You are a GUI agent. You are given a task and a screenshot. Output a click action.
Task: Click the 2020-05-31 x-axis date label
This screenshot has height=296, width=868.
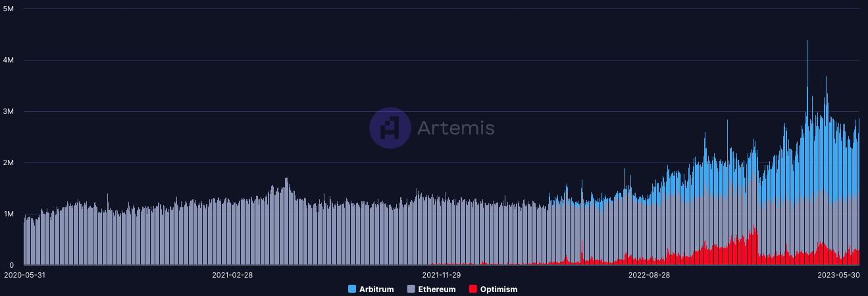pyautogui.click(x=24, y=275)
